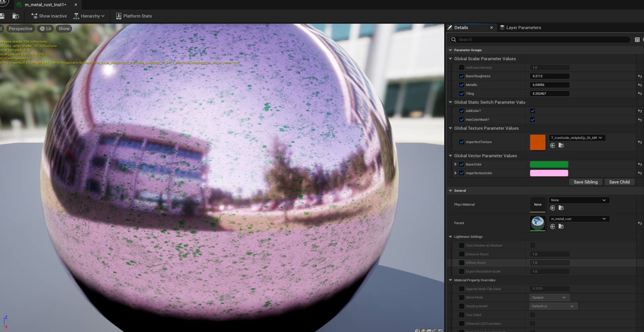
Task: Use selected asset for ImperfectTexture
Action: tap(552, 146)
